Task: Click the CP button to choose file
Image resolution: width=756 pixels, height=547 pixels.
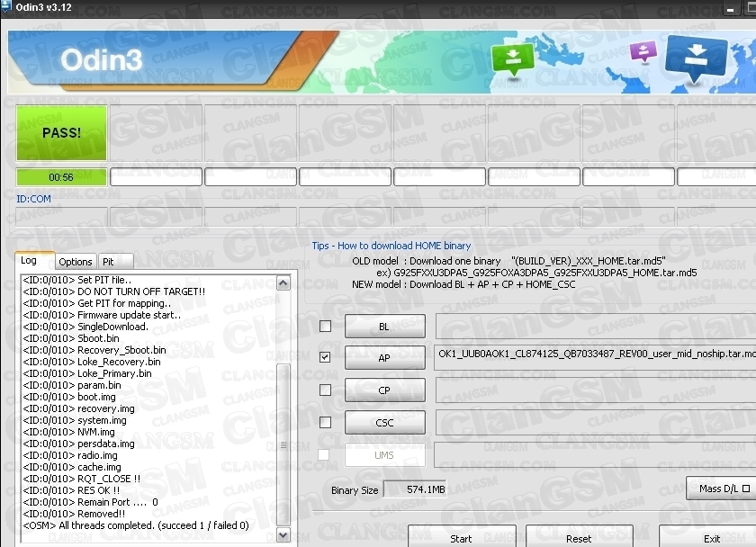Action: pos(385,390)
